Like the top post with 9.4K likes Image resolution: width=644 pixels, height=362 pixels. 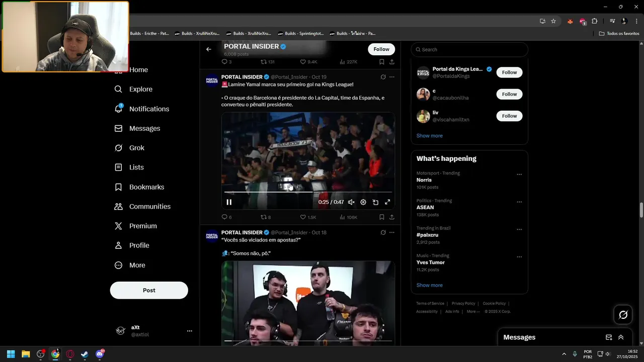coord(308,62)
